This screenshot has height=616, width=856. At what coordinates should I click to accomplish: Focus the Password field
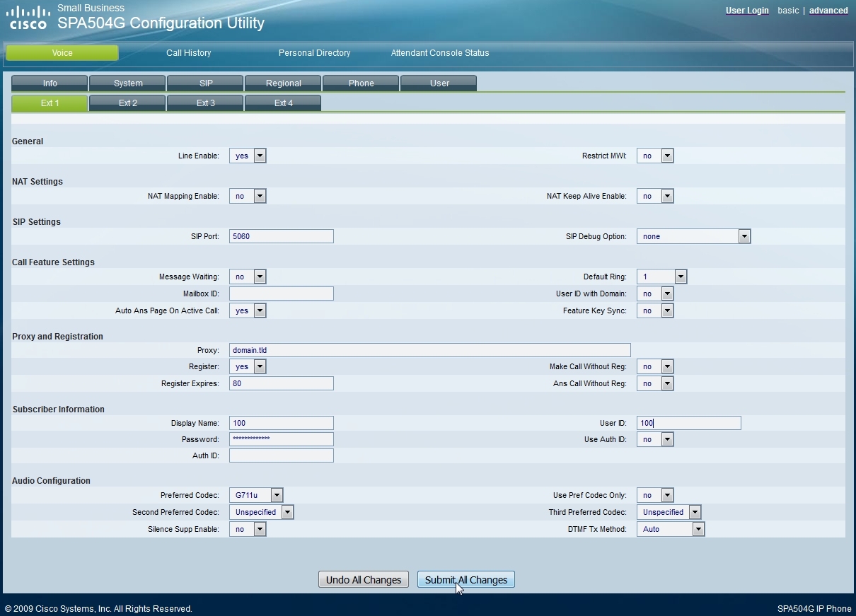coord(281,439)
